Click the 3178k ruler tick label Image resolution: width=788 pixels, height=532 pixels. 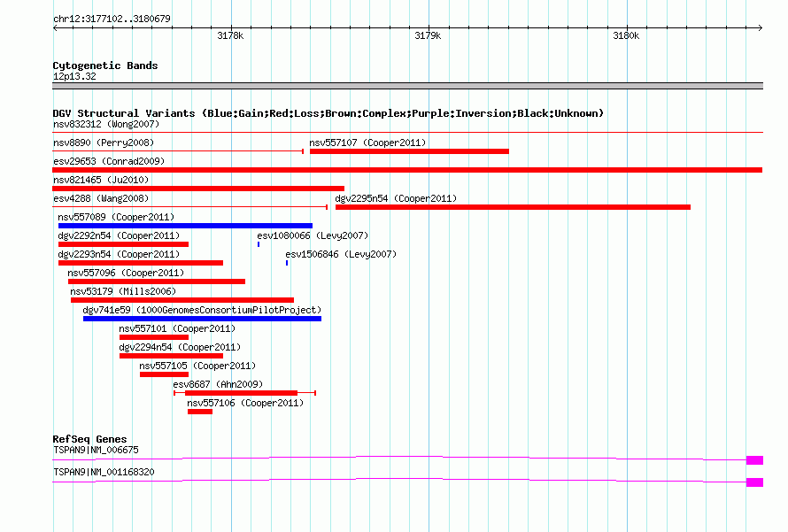(230, 35)
